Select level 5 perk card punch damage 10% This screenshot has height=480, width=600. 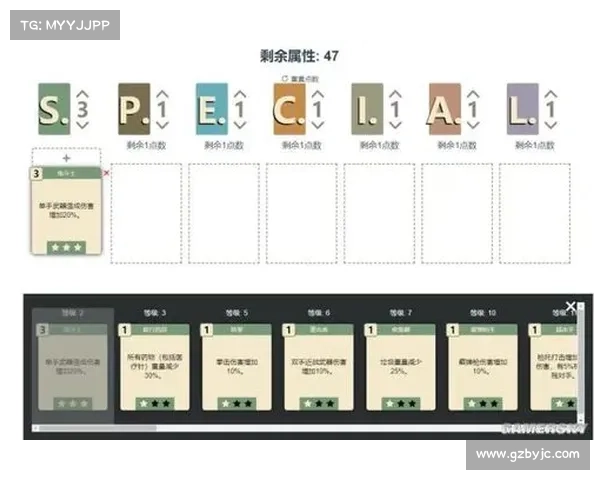[x=236, y=367]
